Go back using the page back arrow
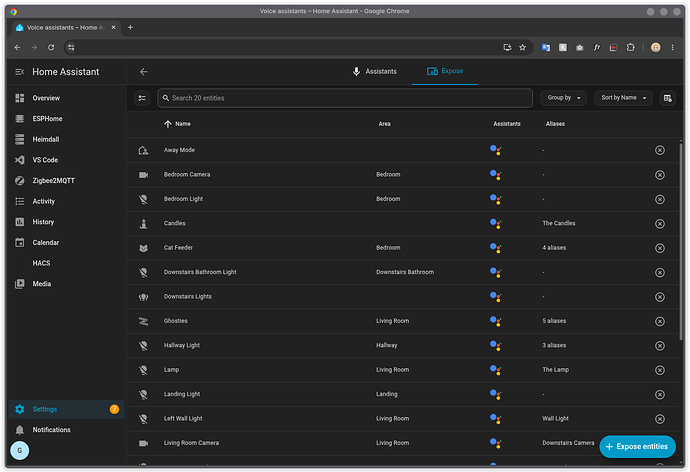This screenshot has height=472, width=690. (143, 72)
